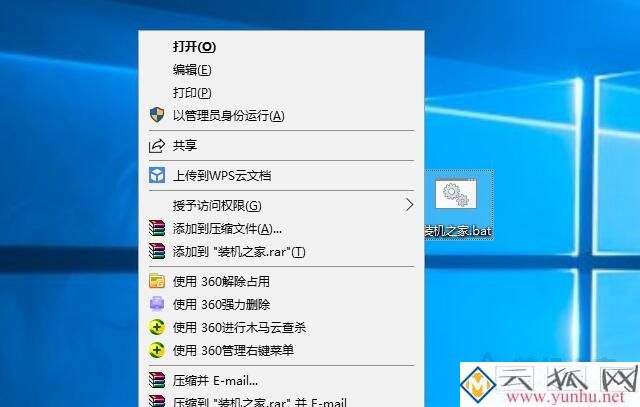The height and width of the screenshot is (407, 640).
Task: Click the purple shredder icon for 360强力删除
Action: pos(157,304)
